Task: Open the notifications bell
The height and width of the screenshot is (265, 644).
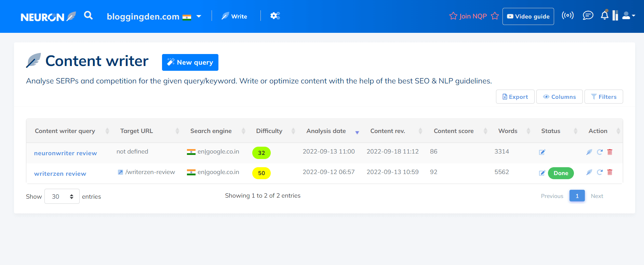Action: [604, 15]
